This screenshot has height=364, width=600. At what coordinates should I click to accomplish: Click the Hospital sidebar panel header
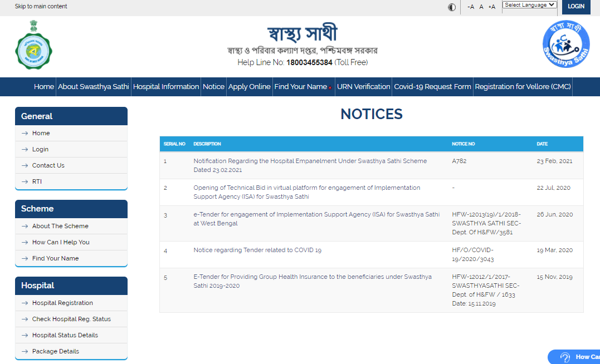coord(71,286)
